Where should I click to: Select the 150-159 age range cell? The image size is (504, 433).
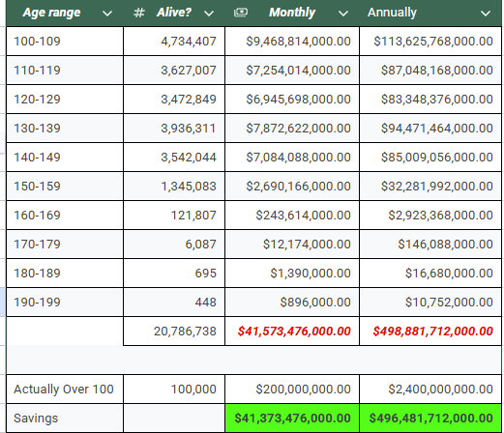[65, 187]
